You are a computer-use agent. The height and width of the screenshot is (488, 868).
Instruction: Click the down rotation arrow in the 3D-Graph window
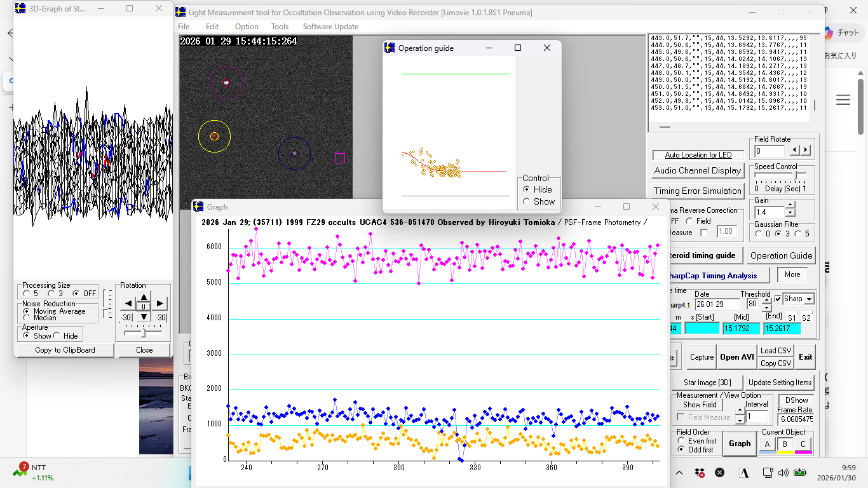[144, 316]
